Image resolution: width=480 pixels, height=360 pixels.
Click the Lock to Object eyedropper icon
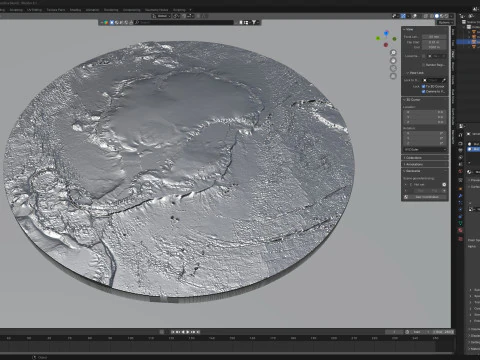pyautogui.click(x=444, y=80)
